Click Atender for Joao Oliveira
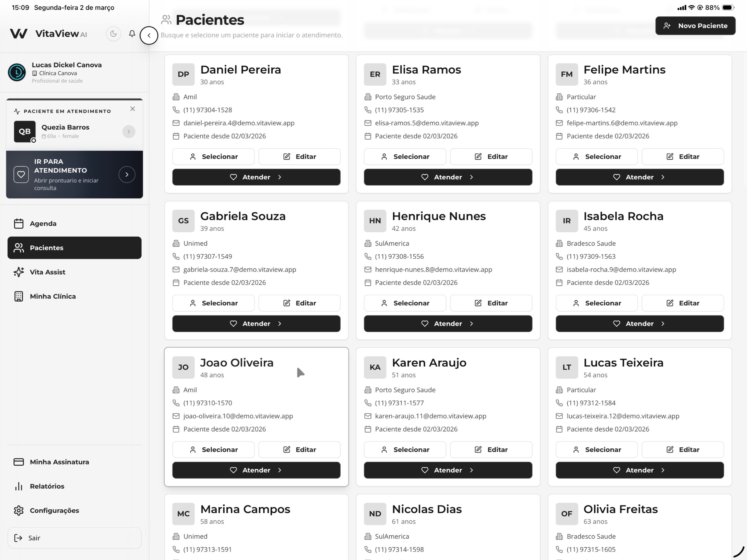This screenshot has width=747, height=560. point(256,471)
